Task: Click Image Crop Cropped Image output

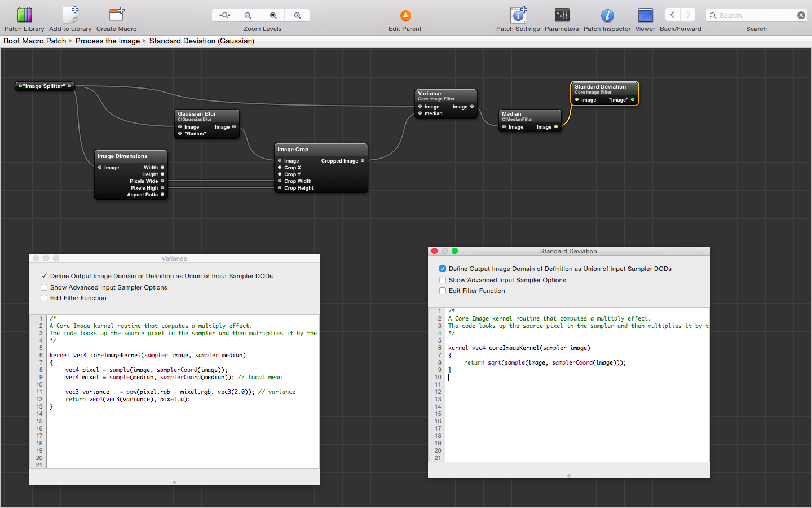Action: click(x=363, y=161)
